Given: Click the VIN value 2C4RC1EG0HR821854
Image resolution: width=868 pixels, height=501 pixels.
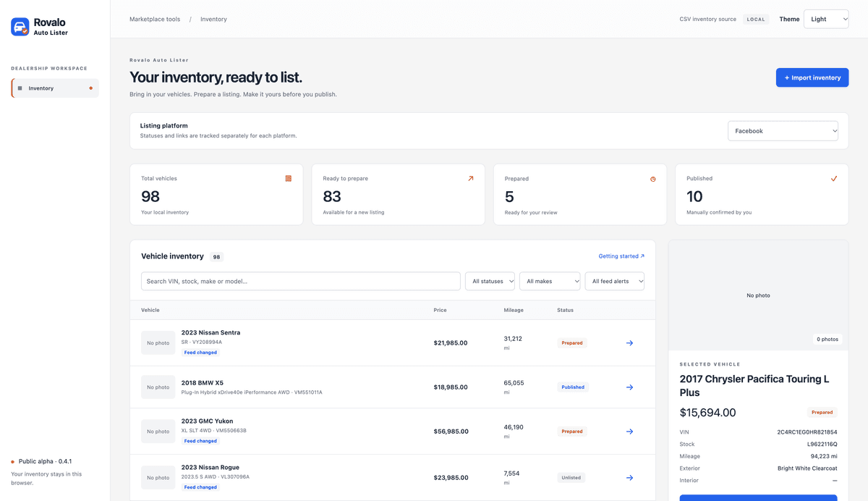Looking at the screenshot, I should pos(807,431).
